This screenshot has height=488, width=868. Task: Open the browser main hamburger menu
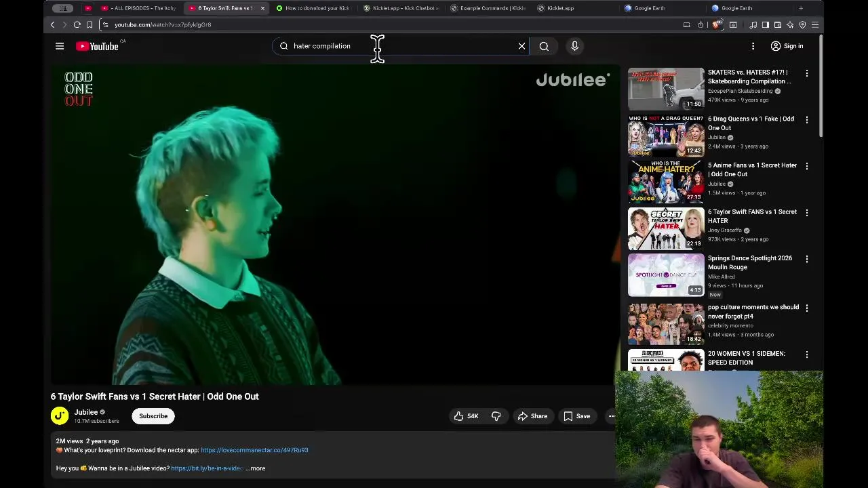click(x=815, y=24)
